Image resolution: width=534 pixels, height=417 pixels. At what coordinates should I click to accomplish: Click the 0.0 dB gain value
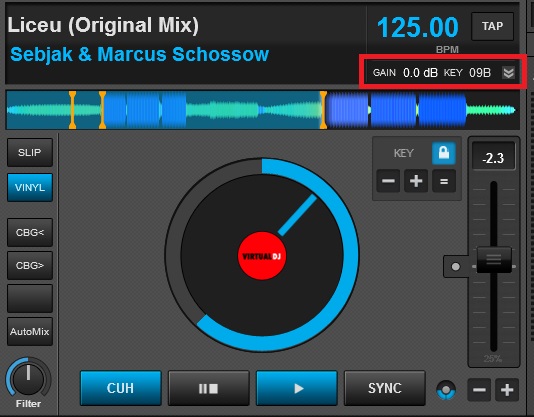coord(420,73)
